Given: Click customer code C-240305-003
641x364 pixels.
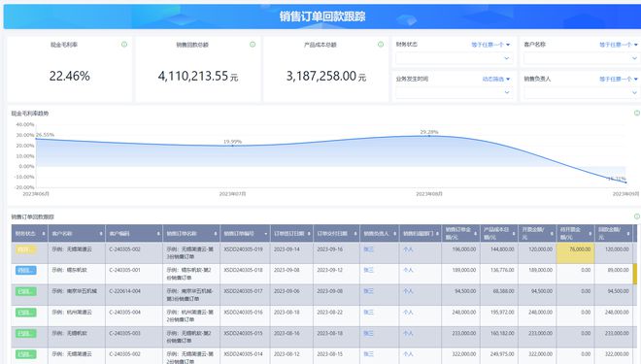Looking at the screenshot, I should (124, 333).
